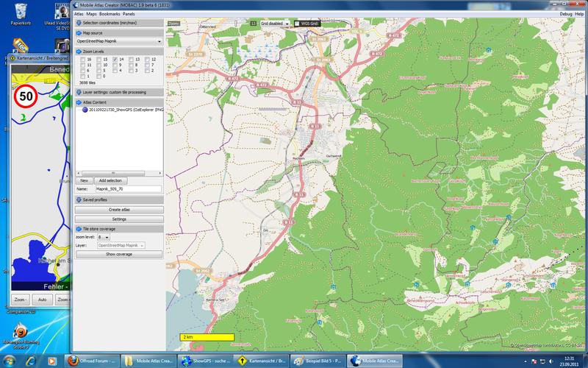
Task: Collapse the Zoom Levels header
Action: 119,52
